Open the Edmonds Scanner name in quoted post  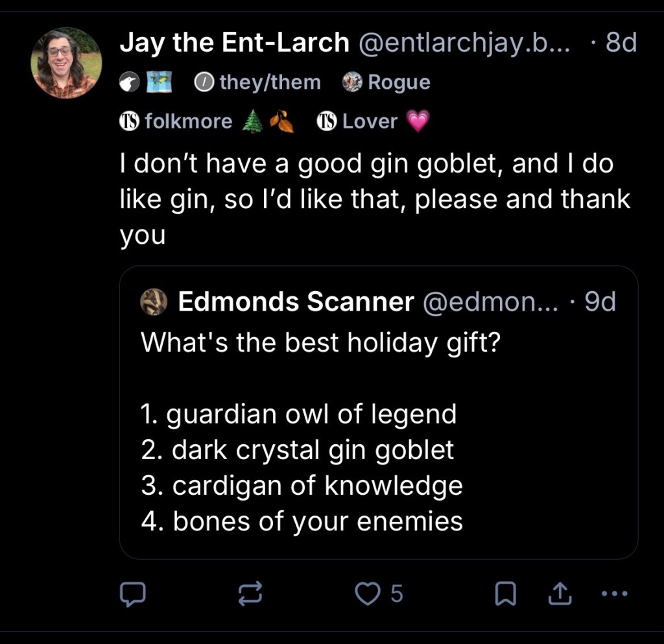click(x=296, y=302)
